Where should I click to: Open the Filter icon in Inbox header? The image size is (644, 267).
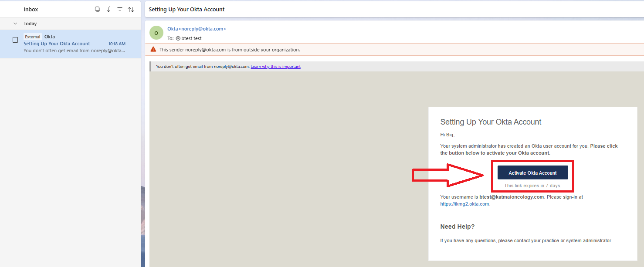coord(120,9)
